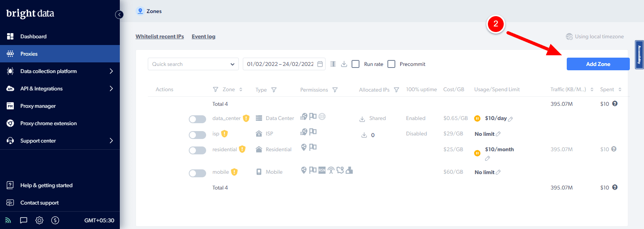Edit the data_center $10/day spend limit pencil
This screenshot has height=229, width=644.
511,119
